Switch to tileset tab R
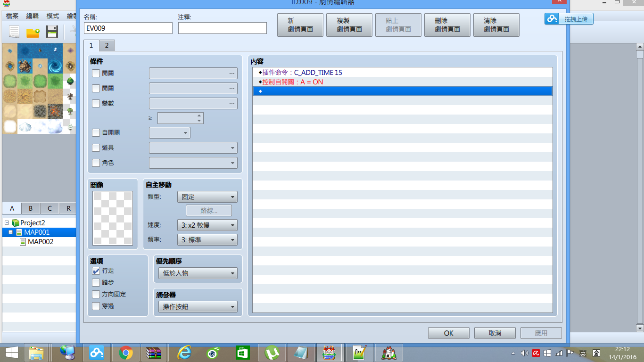 point(68,208)
